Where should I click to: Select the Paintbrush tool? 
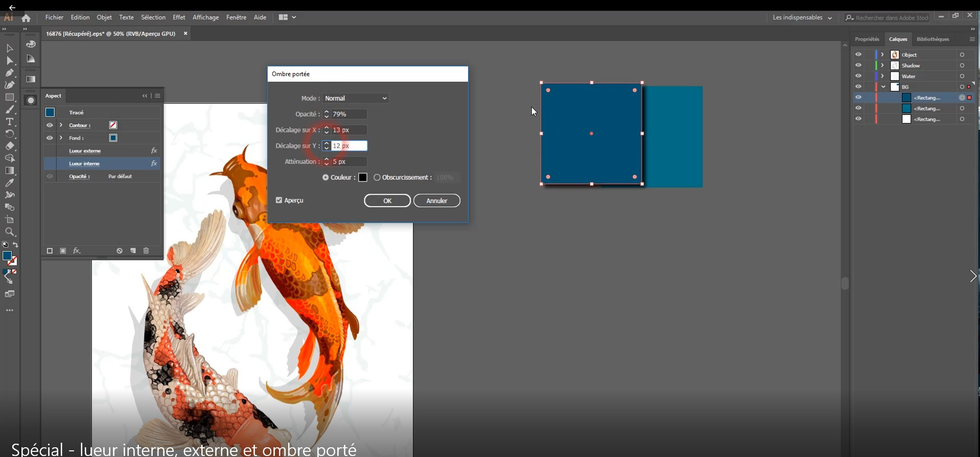coord(10,109)
